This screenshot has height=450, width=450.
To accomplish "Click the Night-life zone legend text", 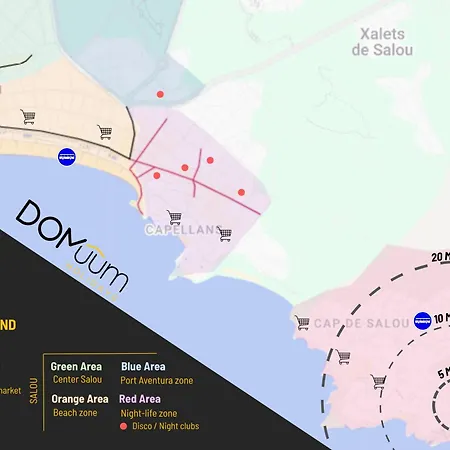I will 149,414.
